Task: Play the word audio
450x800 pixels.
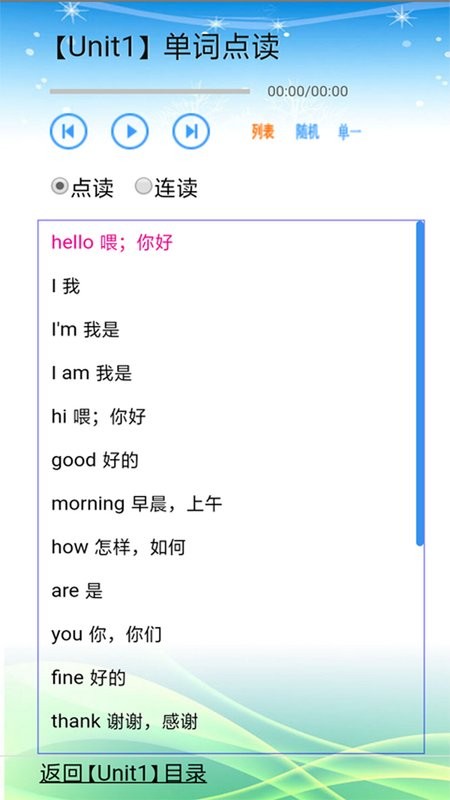Action: [x=130, y=131]
